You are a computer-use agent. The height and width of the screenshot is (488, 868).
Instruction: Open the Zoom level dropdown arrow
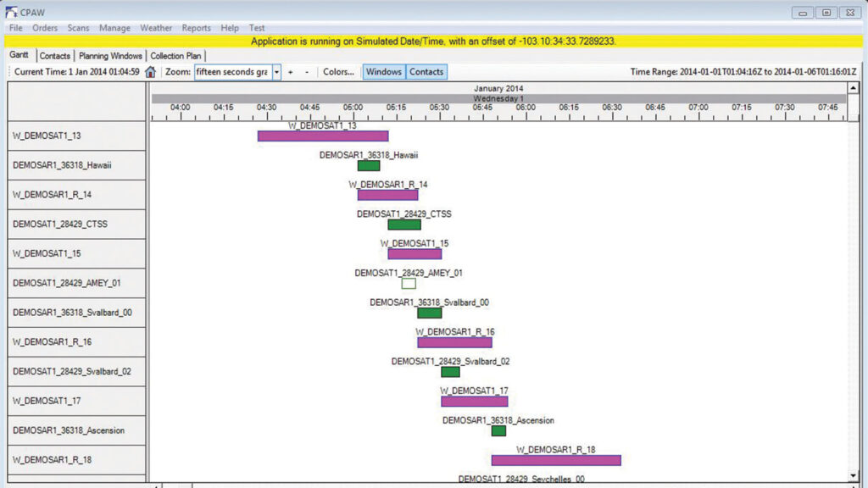[276, 72]
